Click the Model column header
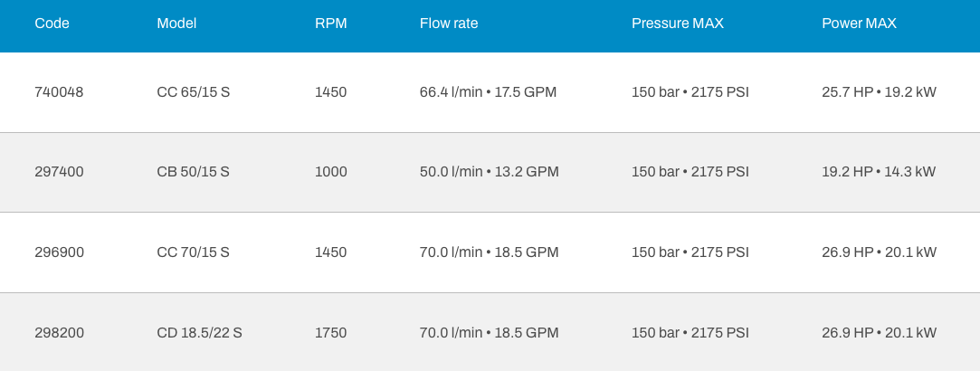 pos(176,24)
